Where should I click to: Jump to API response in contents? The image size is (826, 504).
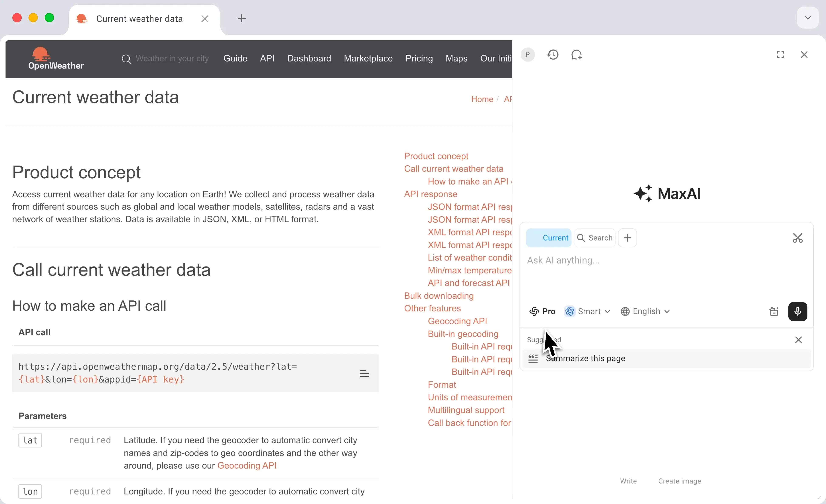[430, 194]
